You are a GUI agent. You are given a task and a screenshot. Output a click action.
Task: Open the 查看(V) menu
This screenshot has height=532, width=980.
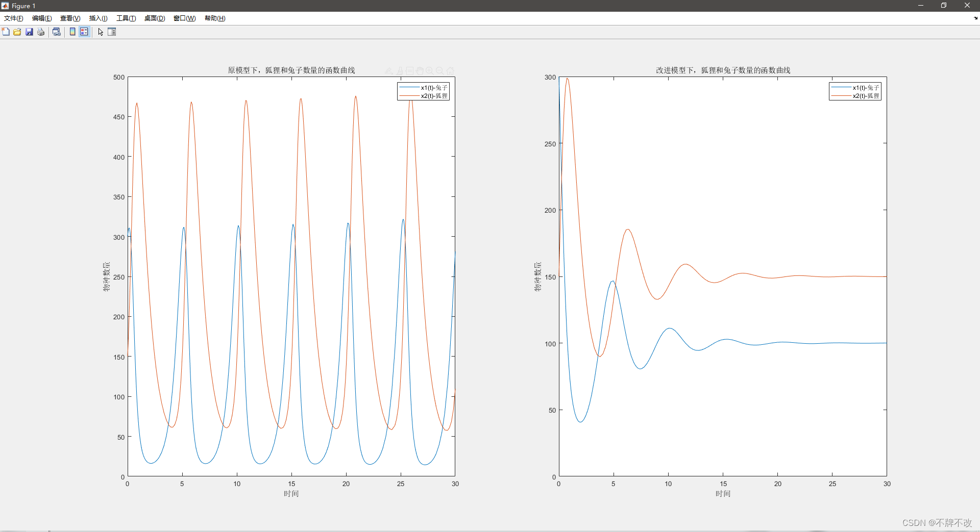click(x=70, y=18)
